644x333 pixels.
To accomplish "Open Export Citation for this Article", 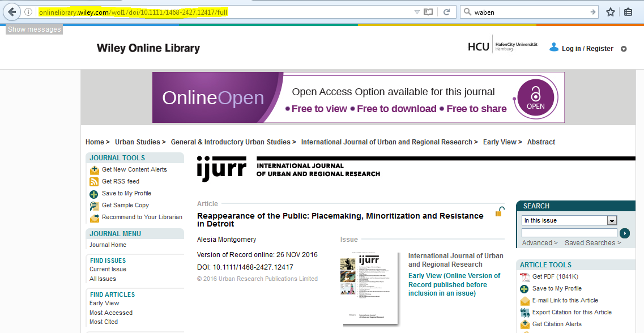I will pyautogui.click(x=572, y=313).
